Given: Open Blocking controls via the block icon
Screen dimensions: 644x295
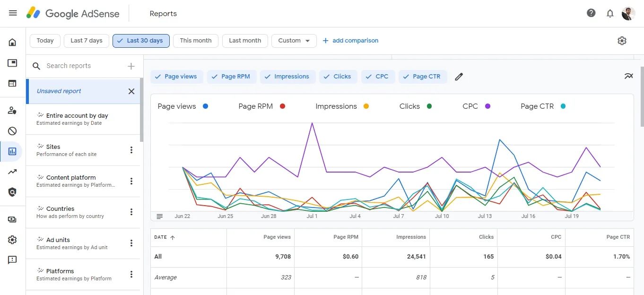Looking at the screenshot, I should 12,131.
